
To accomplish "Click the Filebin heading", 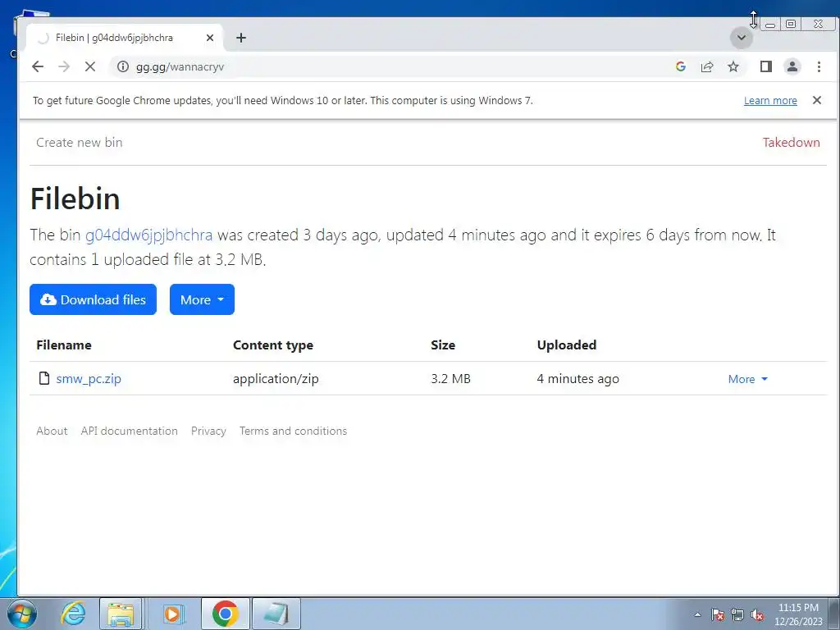I will 75,199.
